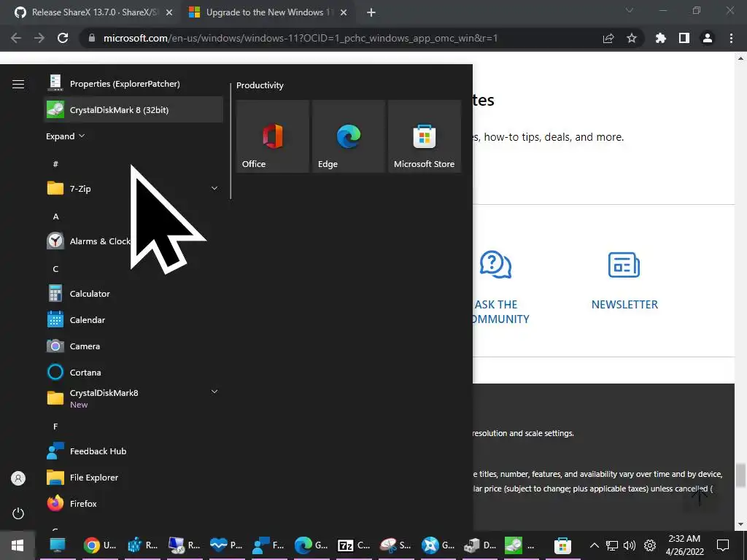Open Calculator from the app list
This screenshot has width=747, height=560.
[x=133, y=293]
